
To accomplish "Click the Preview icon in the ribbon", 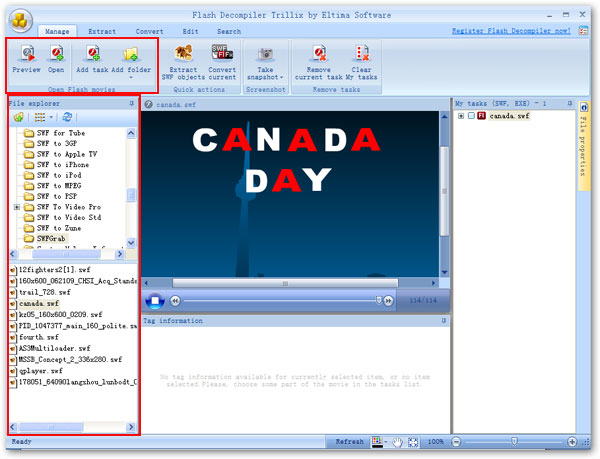I will [27, 54].
